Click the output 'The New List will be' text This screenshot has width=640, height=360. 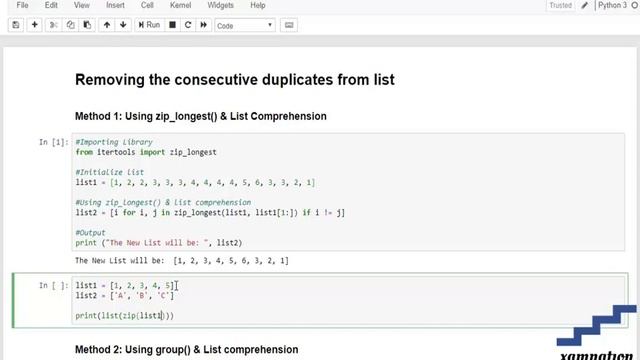pos(182,260)
